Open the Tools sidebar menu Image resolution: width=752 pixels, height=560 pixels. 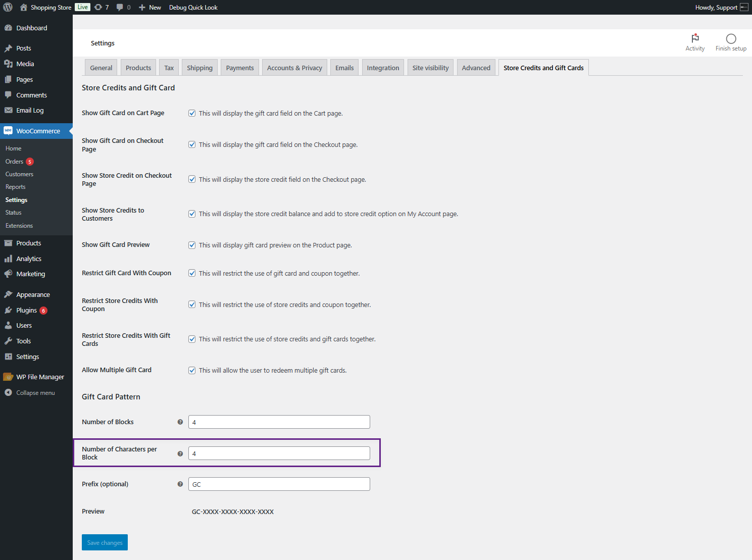[x=36, y=341]
